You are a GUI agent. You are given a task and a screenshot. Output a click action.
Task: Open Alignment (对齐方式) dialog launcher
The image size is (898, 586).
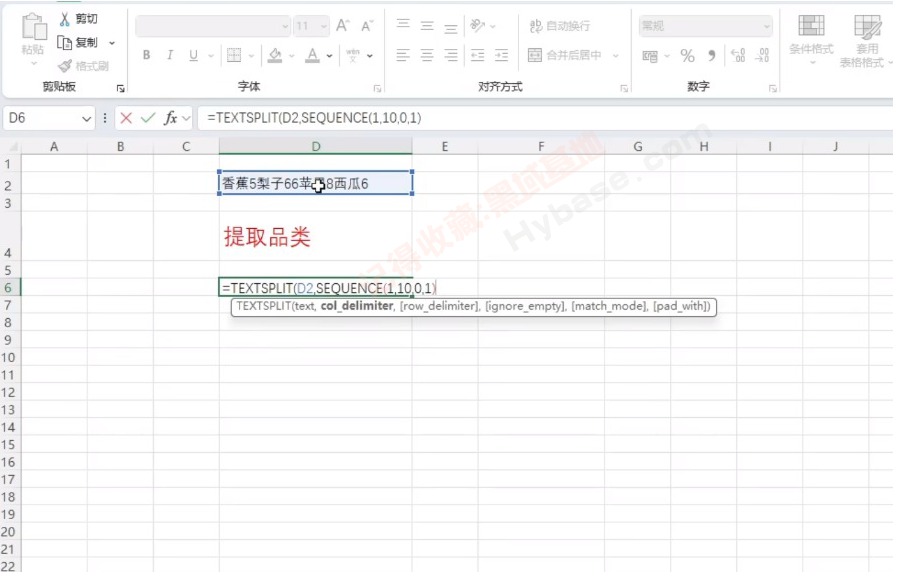(624, 88)
